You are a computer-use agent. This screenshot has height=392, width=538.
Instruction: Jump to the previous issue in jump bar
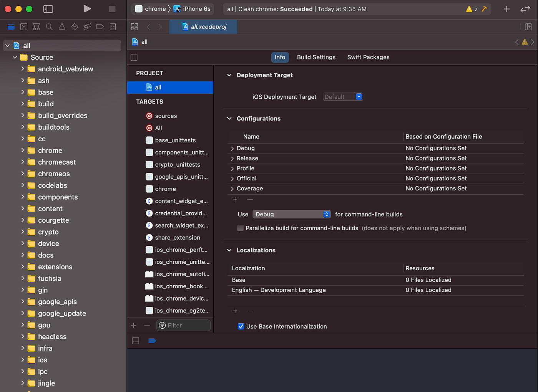[517, 42]
